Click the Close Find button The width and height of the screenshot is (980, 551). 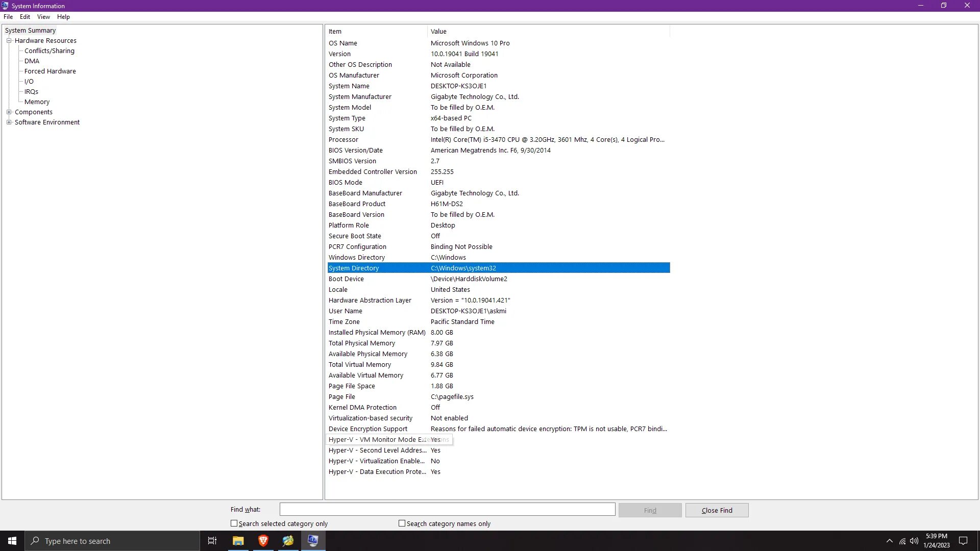click(717, 510)
